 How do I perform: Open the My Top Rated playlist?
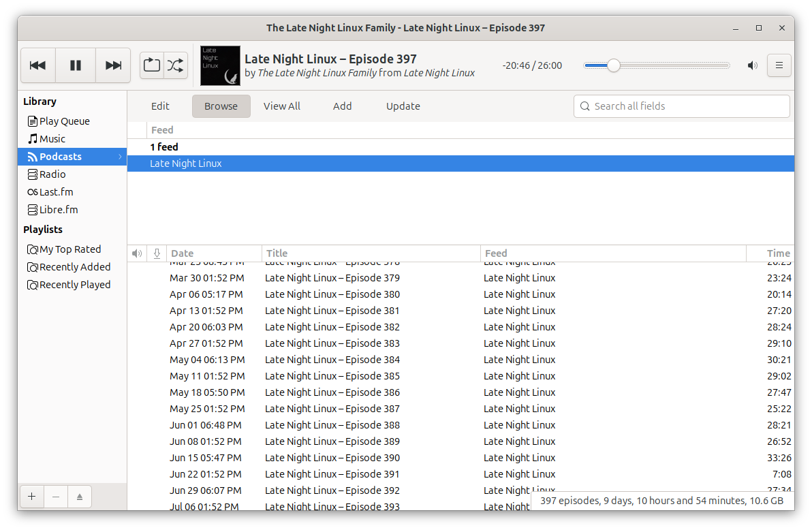click(72, 249)
